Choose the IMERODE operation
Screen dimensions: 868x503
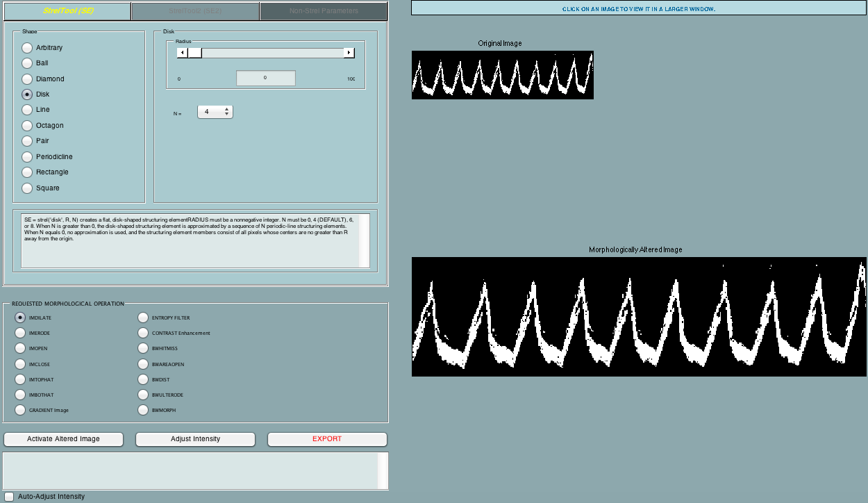[19, 333]
